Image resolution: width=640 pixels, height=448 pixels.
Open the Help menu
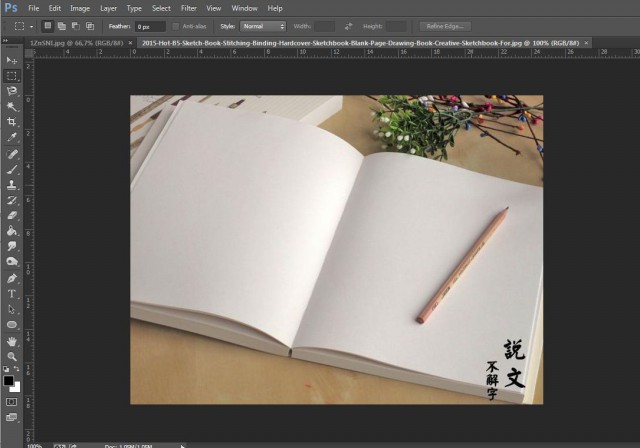(275, 8)
